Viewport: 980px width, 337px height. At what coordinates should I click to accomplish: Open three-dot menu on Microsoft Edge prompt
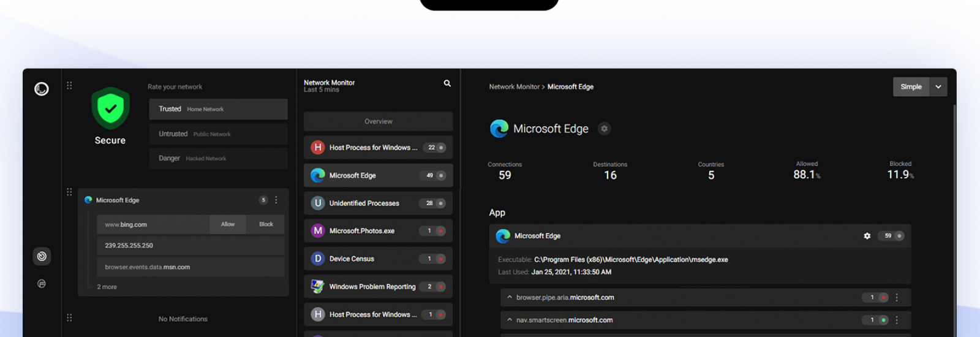276,200
